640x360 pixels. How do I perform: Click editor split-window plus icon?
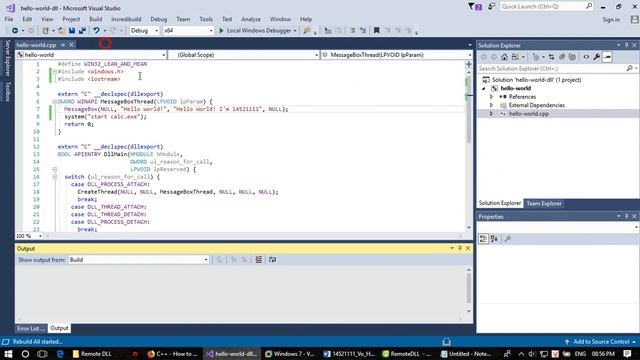click(x=469, y=64)
